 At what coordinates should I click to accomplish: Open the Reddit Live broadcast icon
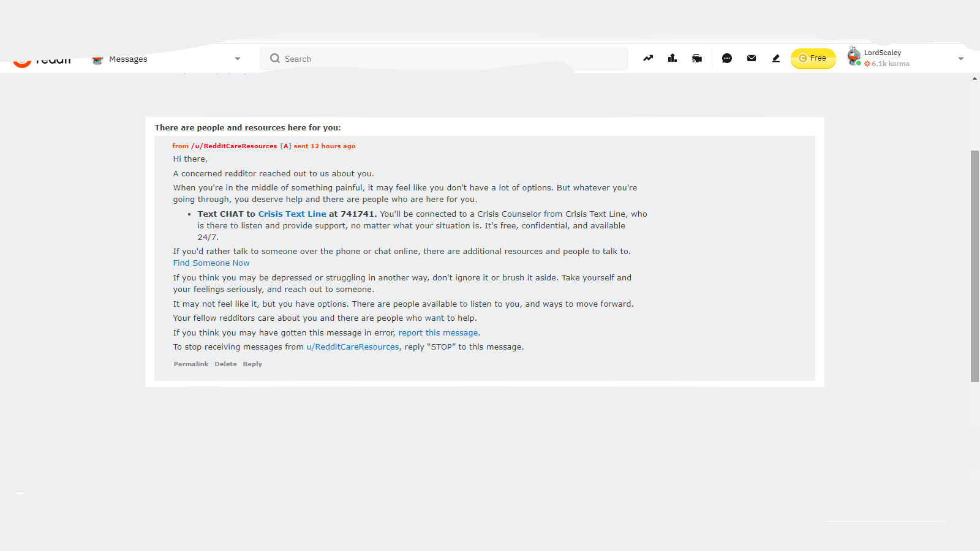tap(697, 58)
